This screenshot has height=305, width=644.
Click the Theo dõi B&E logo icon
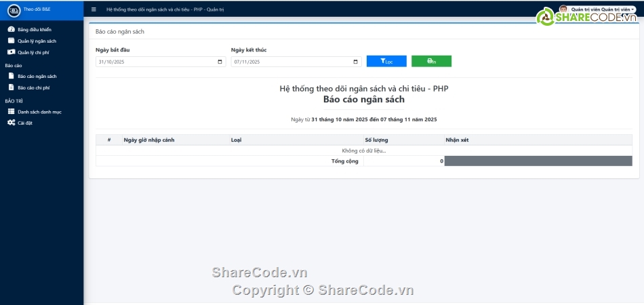coord(14,10)
